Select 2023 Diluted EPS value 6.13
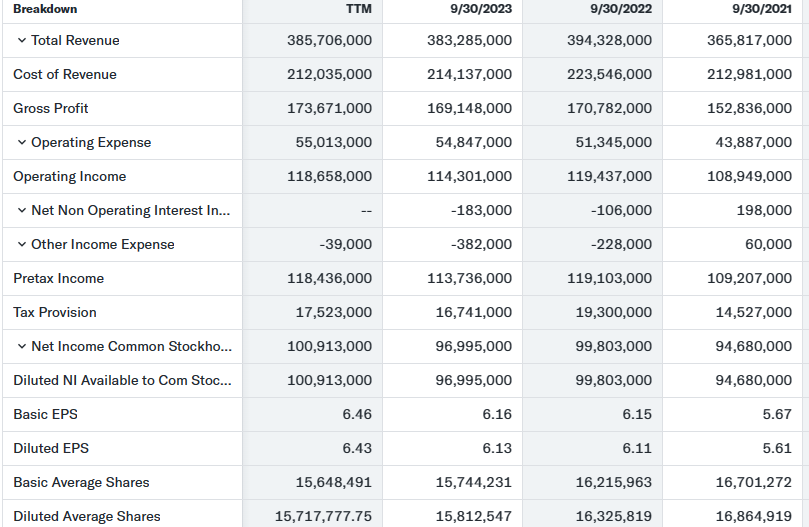 pos(497,449)
